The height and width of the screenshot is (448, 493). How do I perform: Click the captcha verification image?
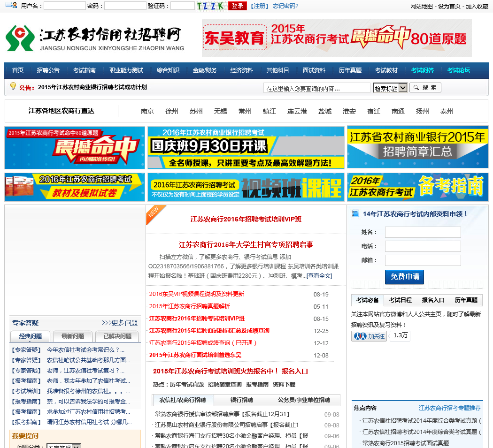click(x=211, y=6)
